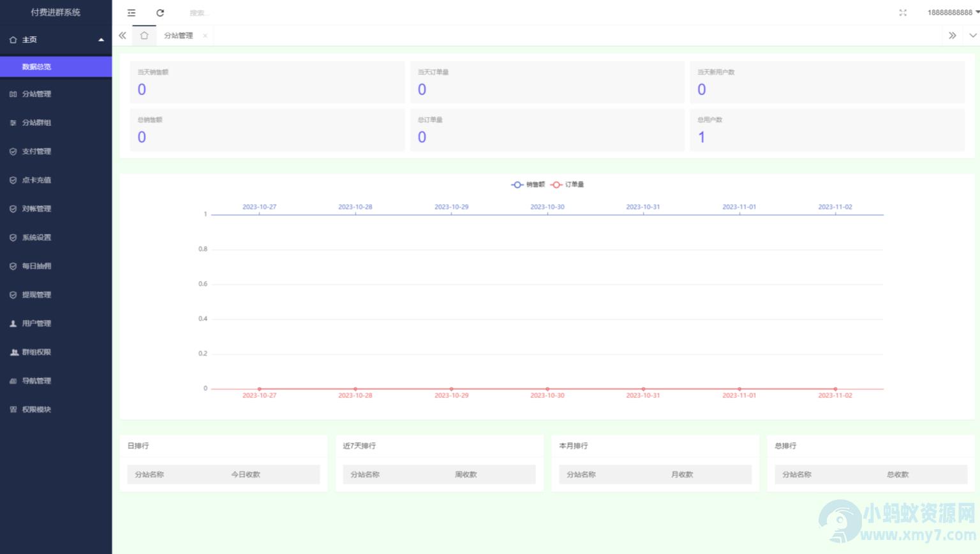Open 分站群组 via its sidebar icon
The height and width of the screenshot is (554, 980).
pos(13,123)
